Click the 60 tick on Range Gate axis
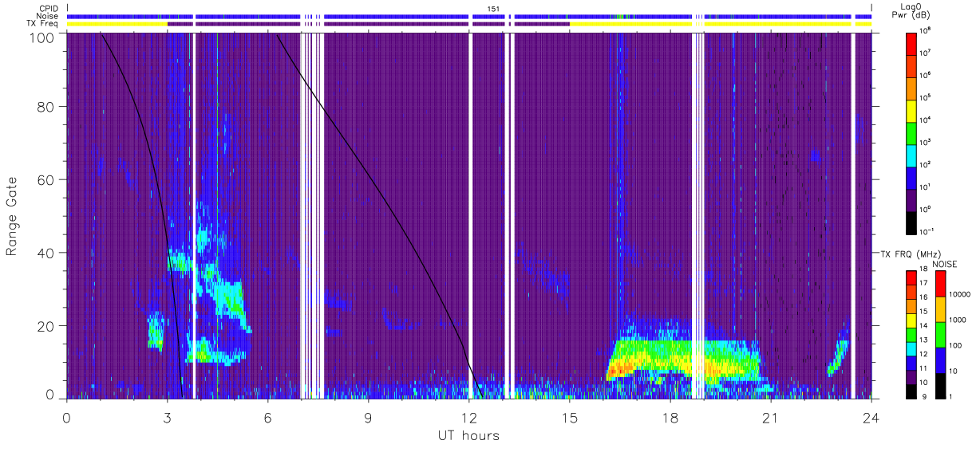This screenshot has height=452, width=980. pyautogui.click(x=45, y=179)
